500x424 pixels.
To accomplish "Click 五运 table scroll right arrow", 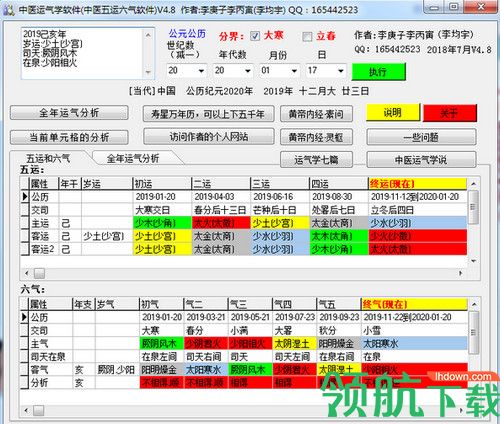I will coord(461,273).
